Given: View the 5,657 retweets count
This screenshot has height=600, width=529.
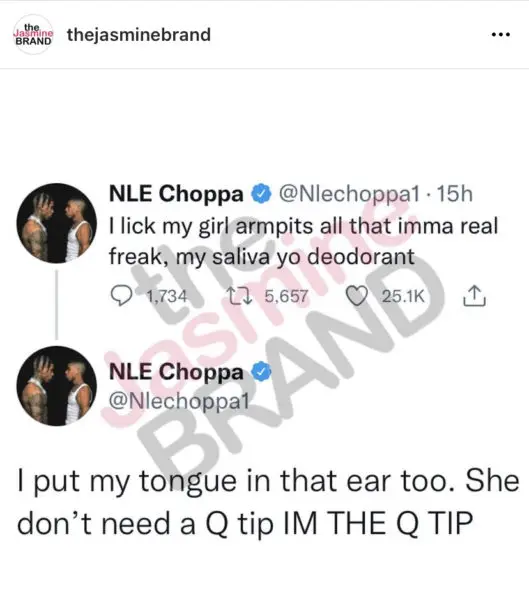Looking at the screenshot, I should point(286,296).
